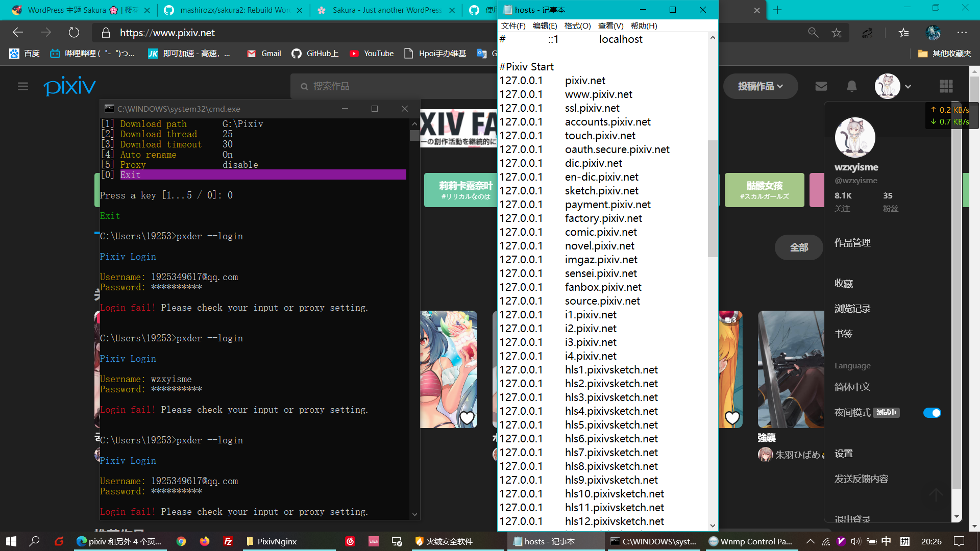This screenshot has height=551, width=980.
Task: Open the pixiv hamburger menu
Action: (23, 86)
